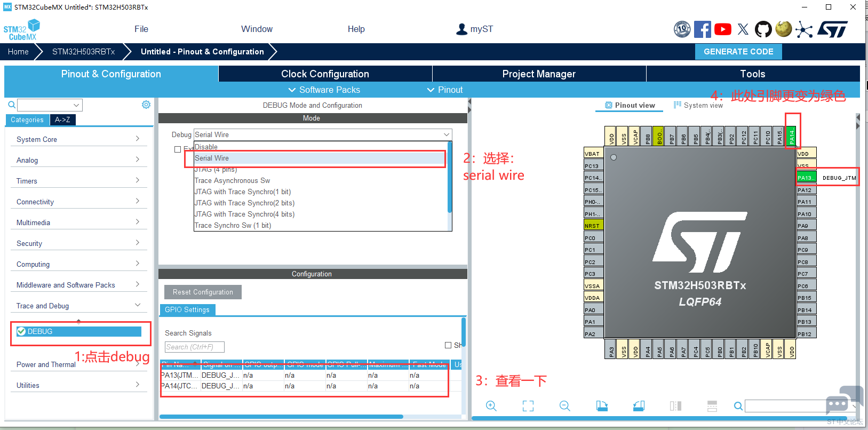Switch to the Clock Configuration tab
The height and width of the screenshot is (430, 868).
pyautogui.click(x=325, y=74)
